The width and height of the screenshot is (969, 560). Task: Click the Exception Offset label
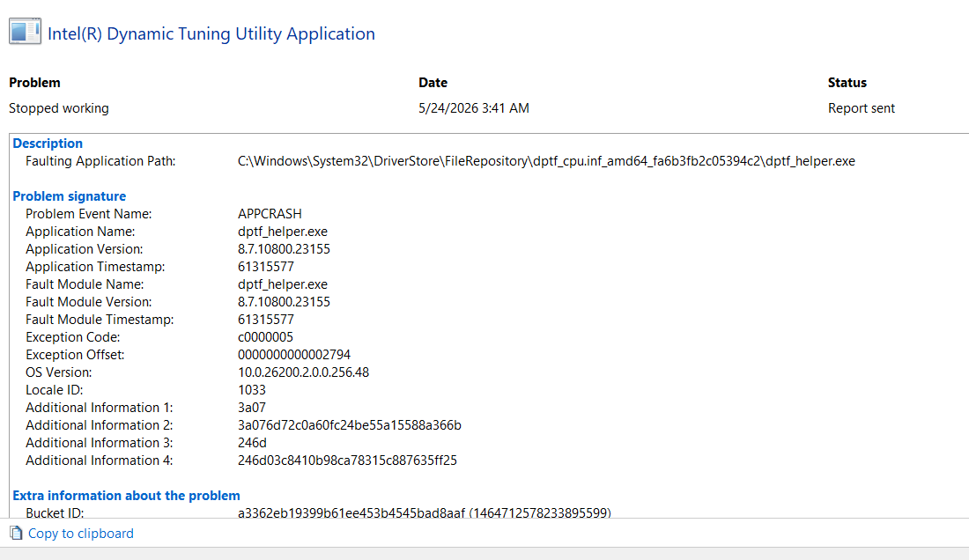pyautogui.click(x=75, y=355)
